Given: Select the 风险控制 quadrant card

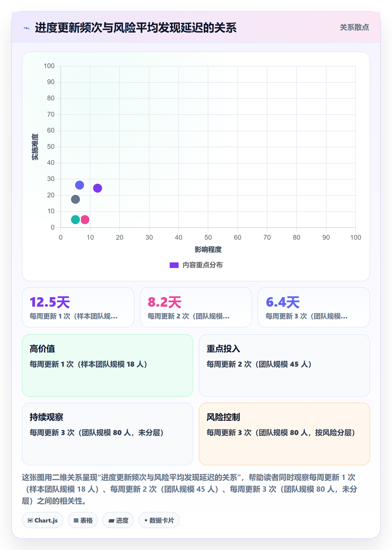Looking at the screenshot, I should pyautogui.click(x=284, y=434).
